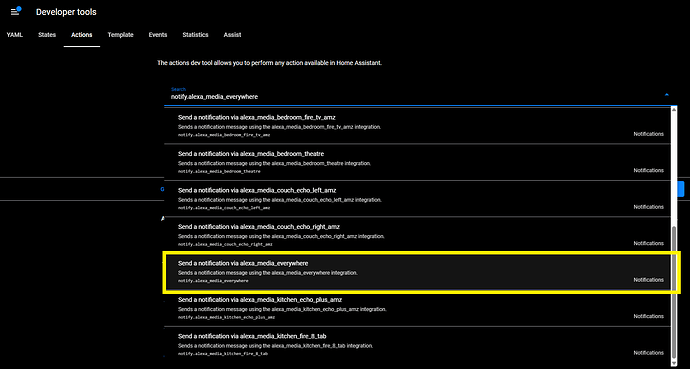Switch to the YAML tab

[15, 35]
